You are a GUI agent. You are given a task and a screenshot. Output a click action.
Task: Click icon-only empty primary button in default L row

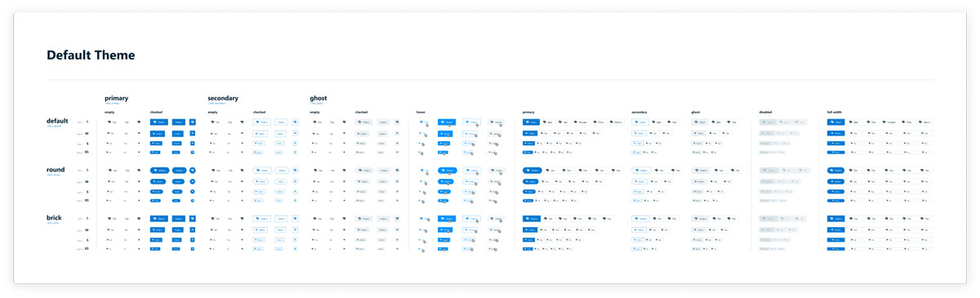point(140,122)
